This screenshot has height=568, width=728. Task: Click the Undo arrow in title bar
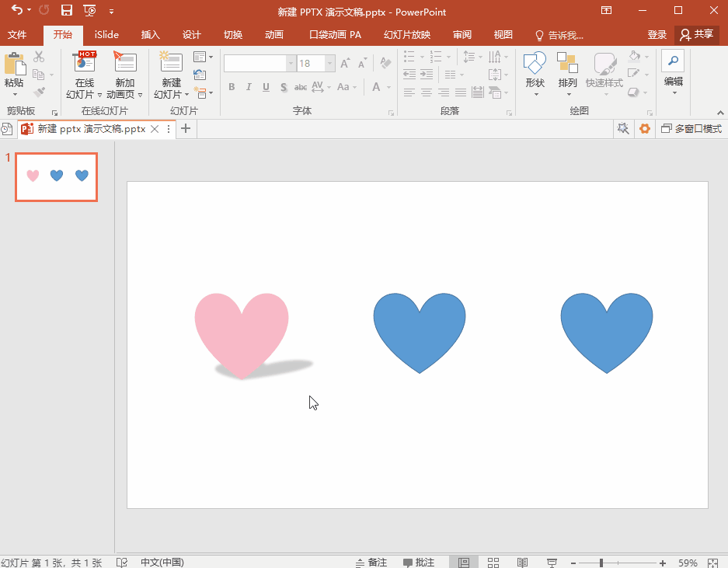click(x=17, y=10)
